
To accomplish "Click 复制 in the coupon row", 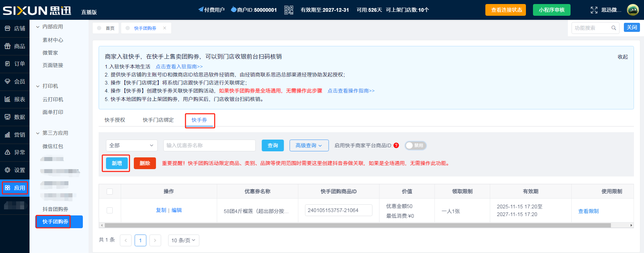I will click(161, 210).
